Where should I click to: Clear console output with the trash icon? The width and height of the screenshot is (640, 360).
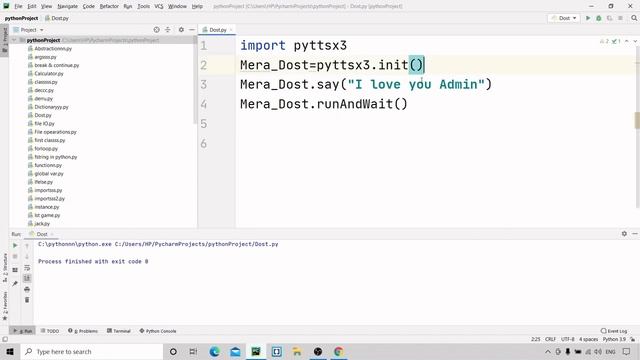point(27,300)
